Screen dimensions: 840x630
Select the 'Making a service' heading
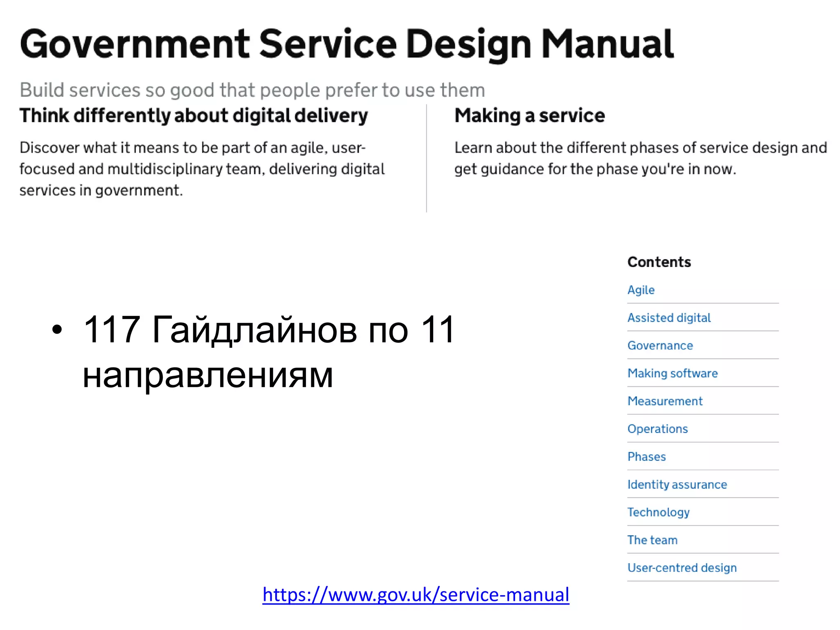point(530,116)
